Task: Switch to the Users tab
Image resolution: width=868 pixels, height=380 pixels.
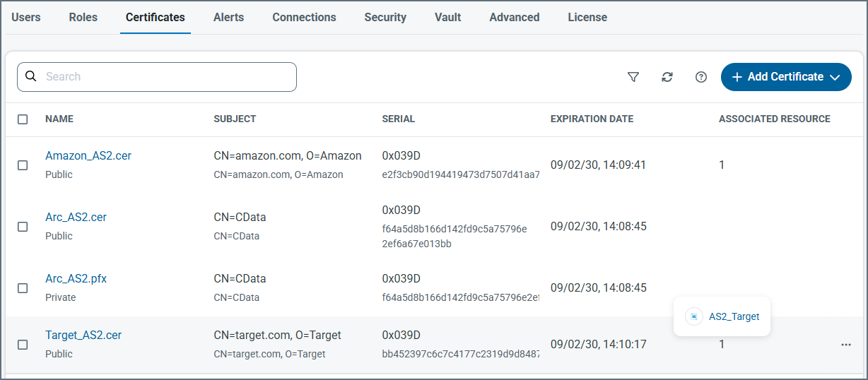Action: [x=26, y=17]
